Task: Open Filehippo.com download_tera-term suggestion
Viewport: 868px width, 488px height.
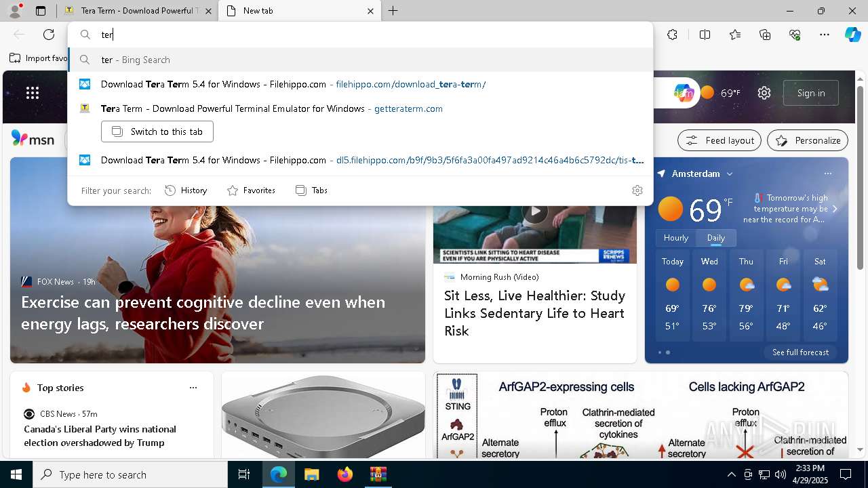Action: (361, 84)
